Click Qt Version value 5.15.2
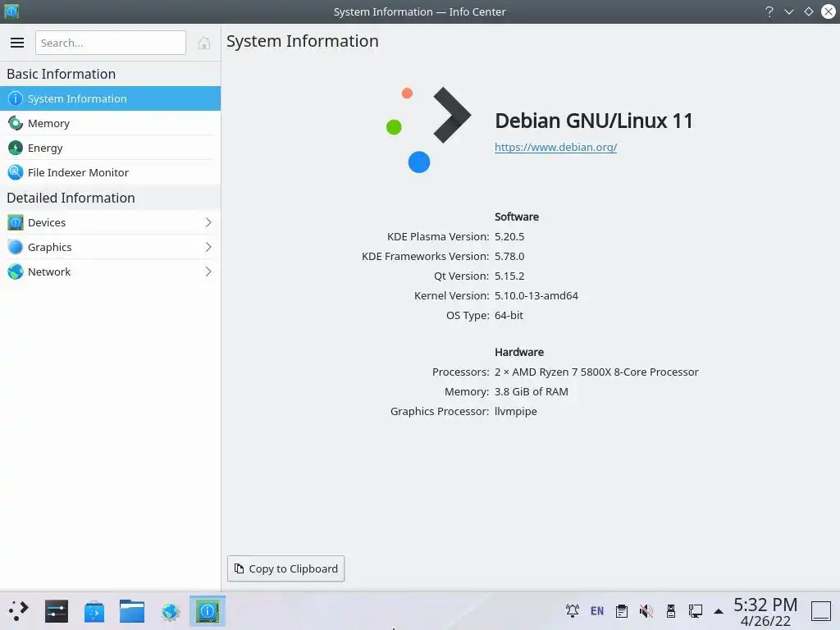 click(509, 276)
